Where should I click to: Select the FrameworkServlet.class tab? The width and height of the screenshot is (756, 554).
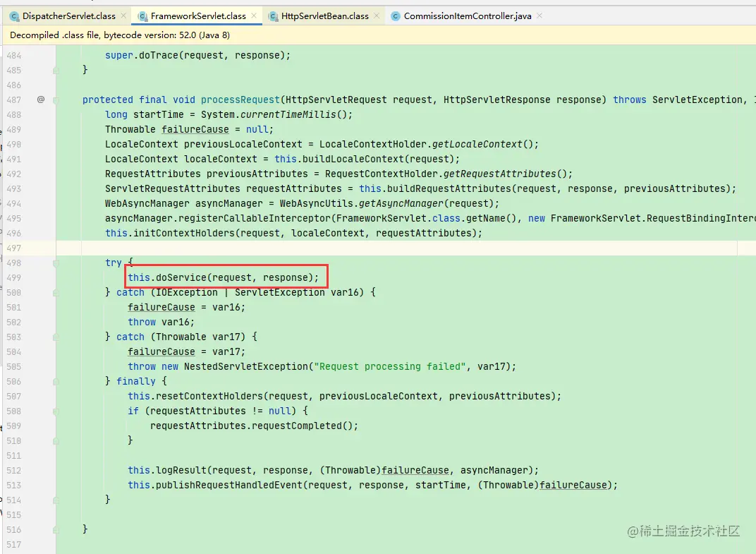tap(198, 16)
